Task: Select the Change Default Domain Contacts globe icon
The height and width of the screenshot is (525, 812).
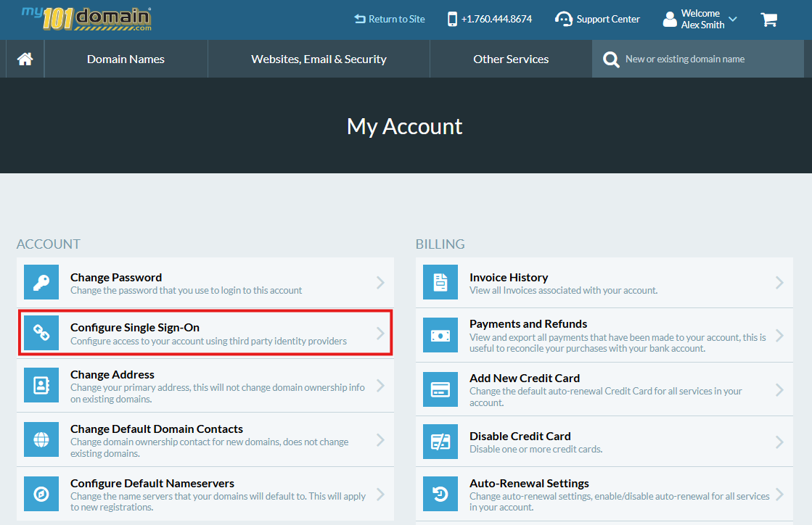Action: point(41,439)
